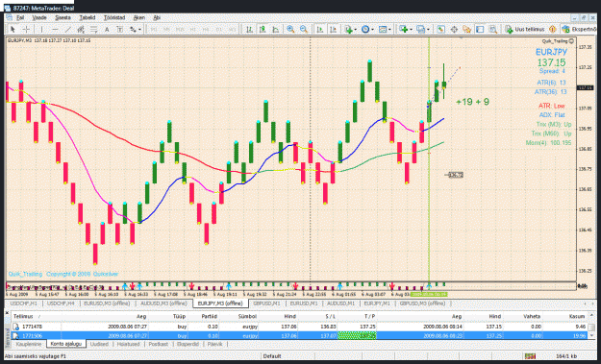Image resolution: width=601 pixels, height=364 pixels.
Task: Open the Abi menu
Action: coord(157,17)
